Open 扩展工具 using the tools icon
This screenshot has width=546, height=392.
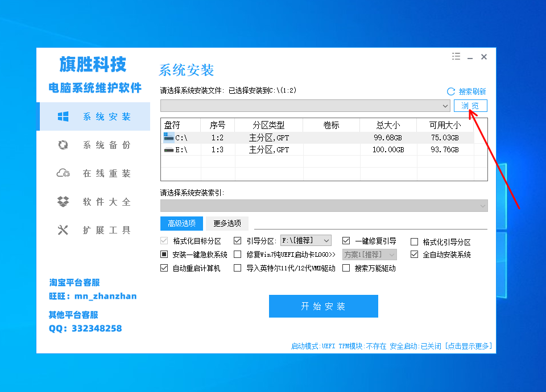pos(63,230)
